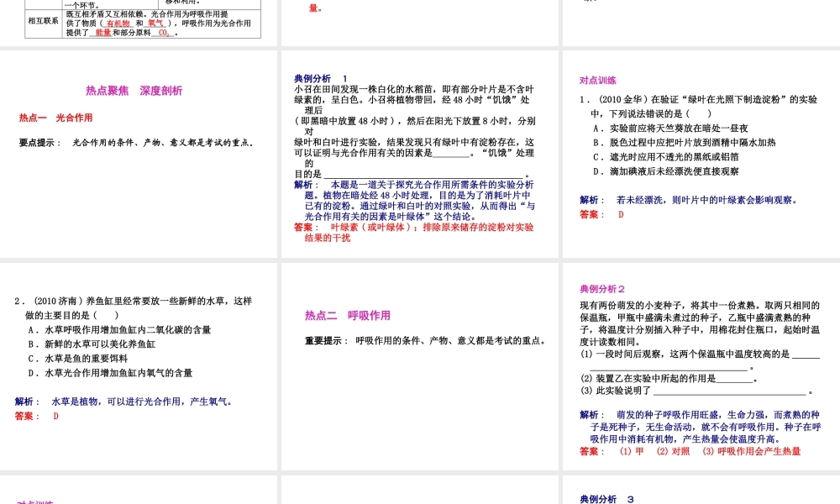Image resolution: width=840 pixels, height=504 pixels.
Task: Click the blue heading 典例分析 1
Action: pyautogui.click(x=321, y=78)
